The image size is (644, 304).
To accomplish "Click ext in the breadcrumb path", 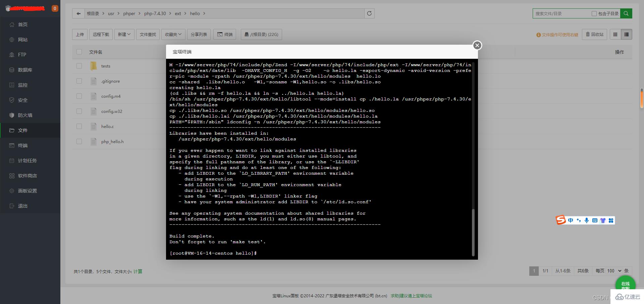I will (x=178, y=13).
